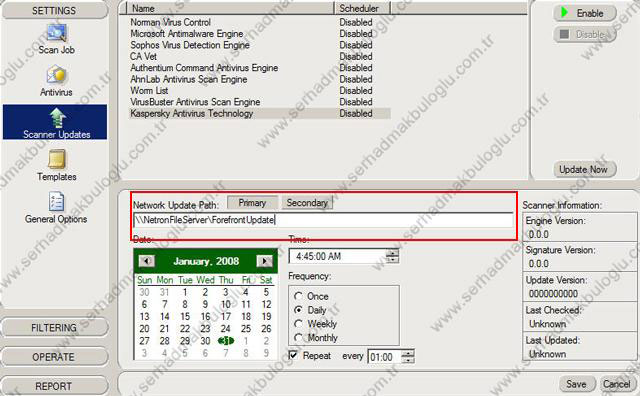Expand the SETTINGS section

click(54, 11)
